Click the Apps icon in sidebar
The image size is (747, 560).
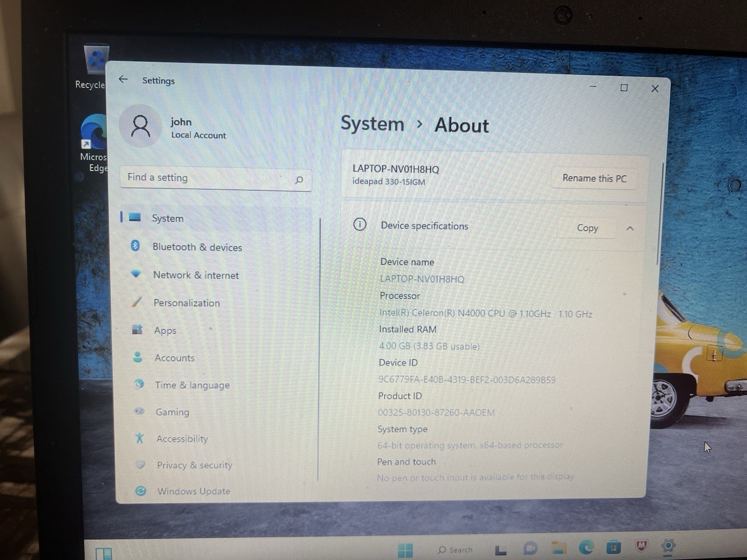[x=137, y=329]
